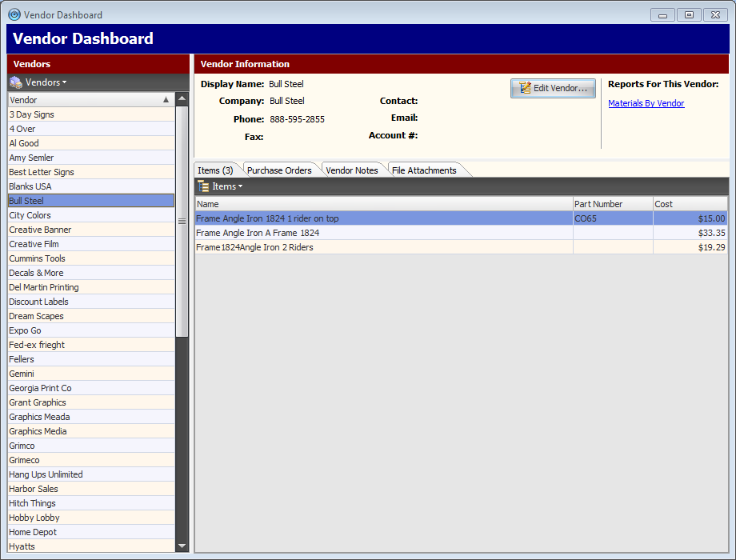Click the Vendors toolbar icon
Viewport: 736px width, 560px height.
click(x=15, y=82)
